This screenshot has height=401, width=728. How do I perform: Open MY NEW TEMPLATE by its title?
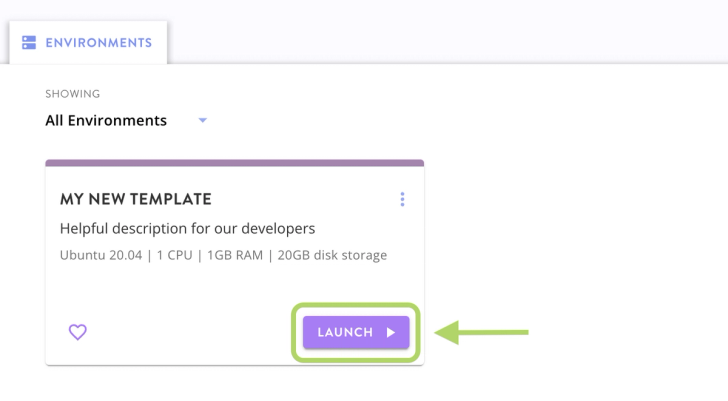click(x=136, y=199)
